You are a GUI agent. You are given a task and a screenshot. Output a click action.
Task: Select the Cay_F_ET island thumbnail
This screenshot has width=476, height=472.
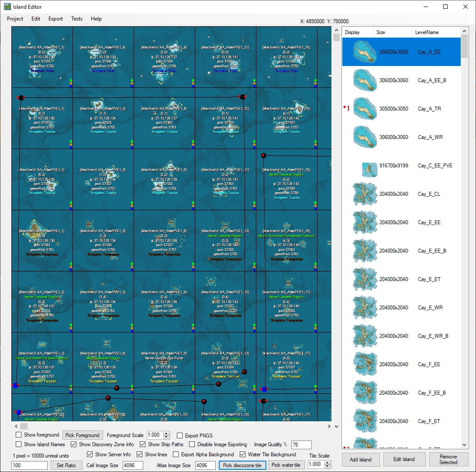point(365,421)
